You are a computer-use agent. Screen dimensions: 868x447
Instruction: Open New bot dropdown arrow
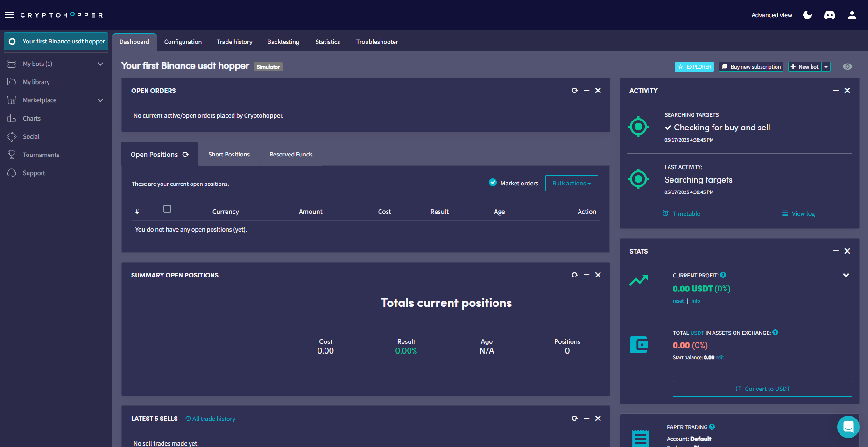[826, 67]
